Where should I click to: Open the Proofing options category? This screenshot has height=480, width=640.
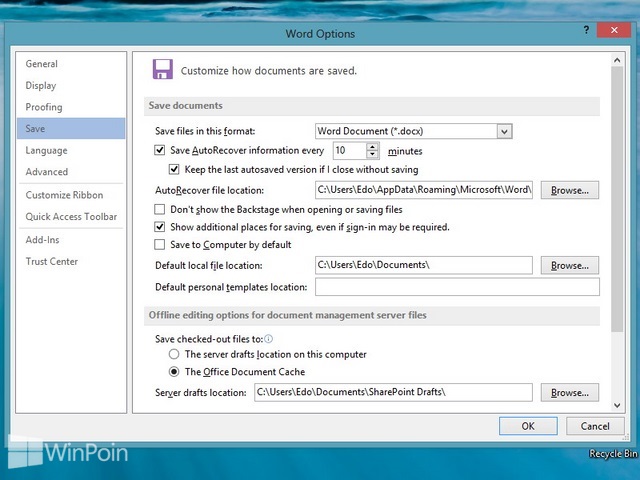click(x=71, y=107)
